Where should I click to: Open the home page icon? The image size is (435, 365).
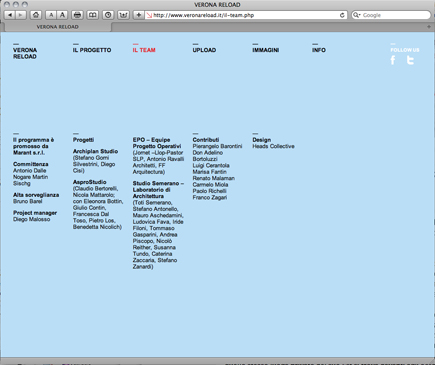pyautogui.click(x=36, y=15)
